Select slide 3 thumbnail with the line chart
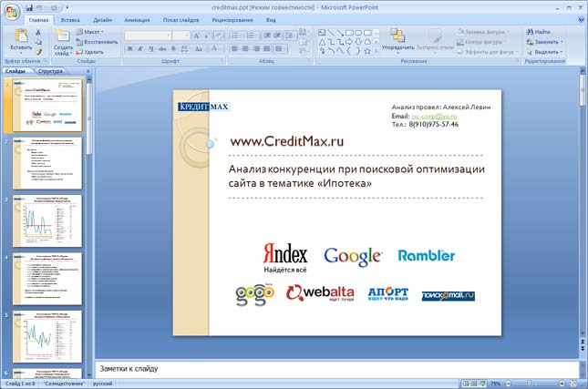This screenshot has width=588, height=389. [x=47, y=220]
